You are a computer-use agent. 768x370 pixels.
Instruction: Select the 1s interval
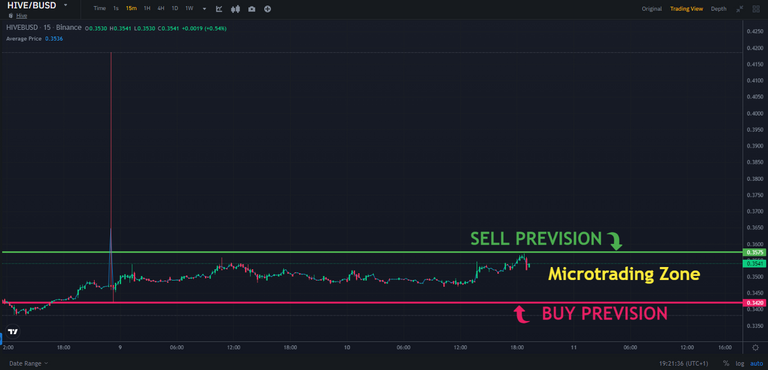116,9
